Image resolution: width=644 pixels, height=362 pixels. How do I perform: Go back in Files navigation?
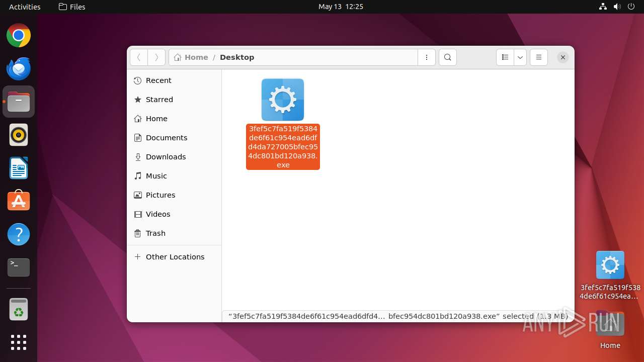click(139, 57)
